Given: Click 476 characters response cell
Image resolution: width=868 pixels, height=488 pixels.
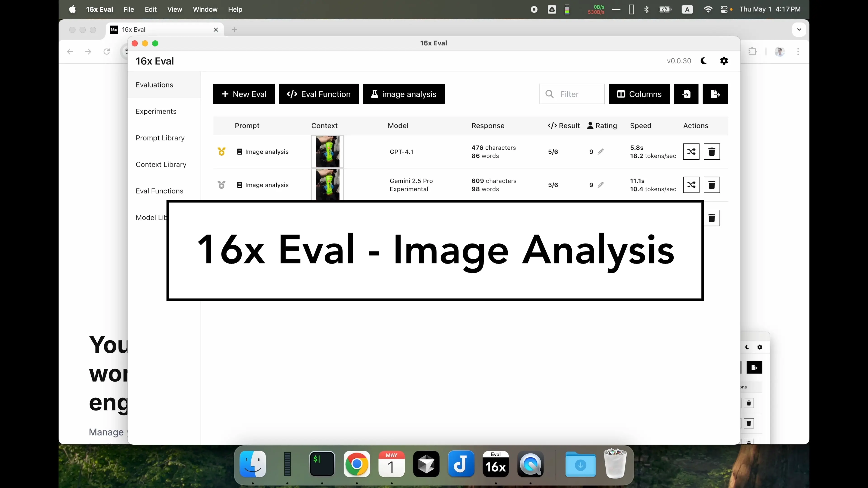Looking at the screenshot, I should tap(494, 152).
